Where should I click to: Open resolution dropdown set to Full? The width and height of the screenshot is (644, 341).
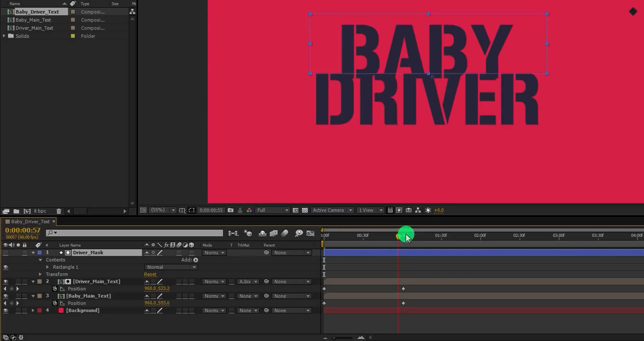click(272, 210)
